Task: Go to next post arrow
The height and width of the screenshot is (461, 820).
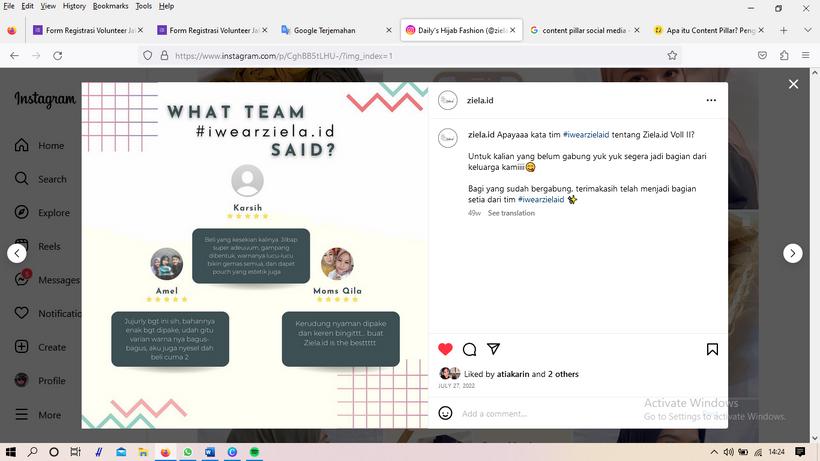Action: (x=793, y=253)
